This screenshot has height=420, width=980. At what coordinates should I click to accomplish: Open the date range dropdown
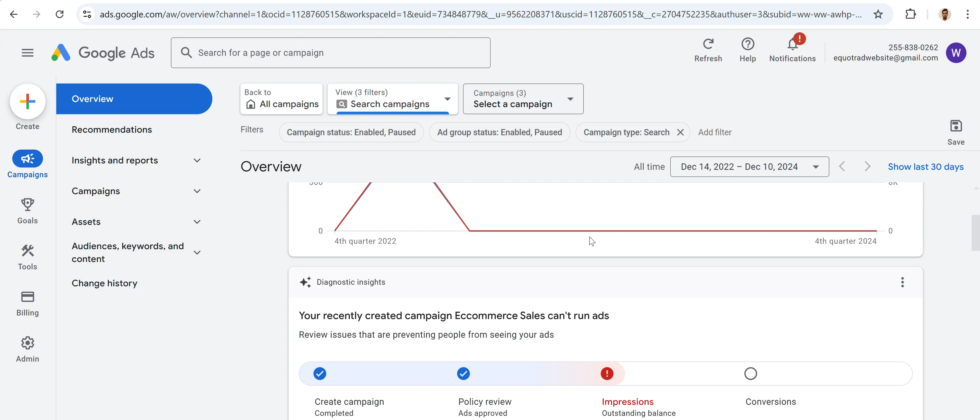(749, 167)
